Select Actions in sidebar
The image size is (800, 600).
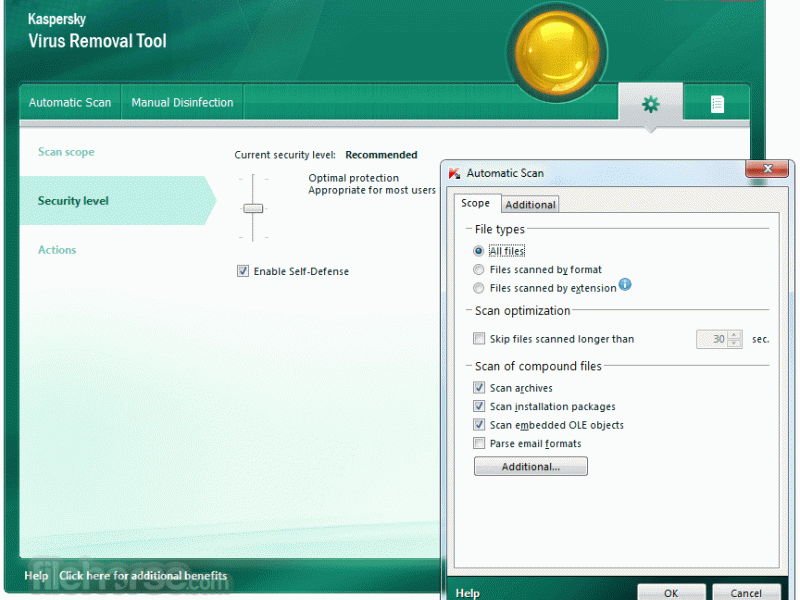pyautogui.click(x=57, y=250)
